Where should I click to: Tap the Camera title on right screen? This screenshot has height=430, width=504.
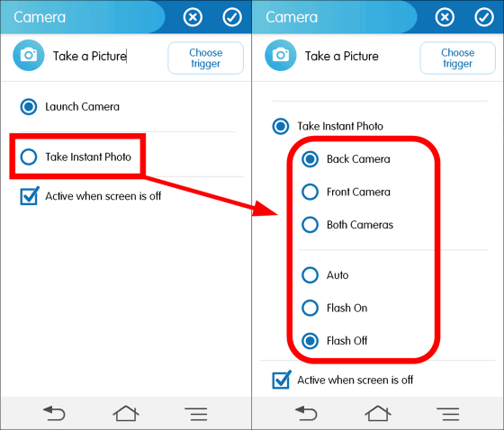[x=292, y=17]
